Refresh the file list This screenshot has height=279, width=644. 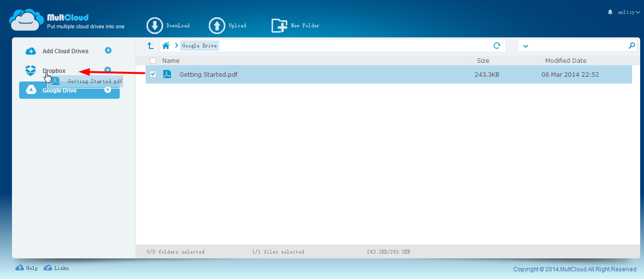[497, 46]
